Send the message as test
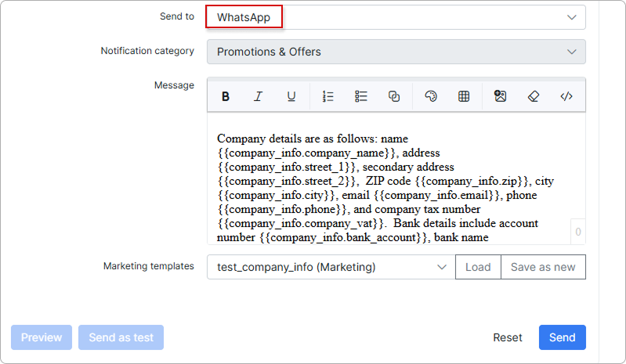Viewport: 626px width, 364px height. (x=121, y=337)
